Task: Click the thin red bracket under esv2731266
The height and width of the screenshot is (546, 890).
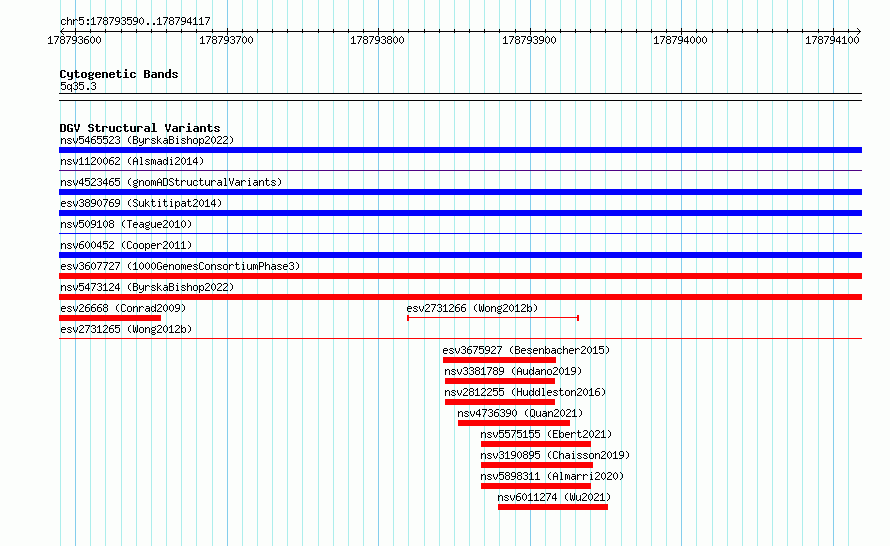Action: tap(493, 318)
